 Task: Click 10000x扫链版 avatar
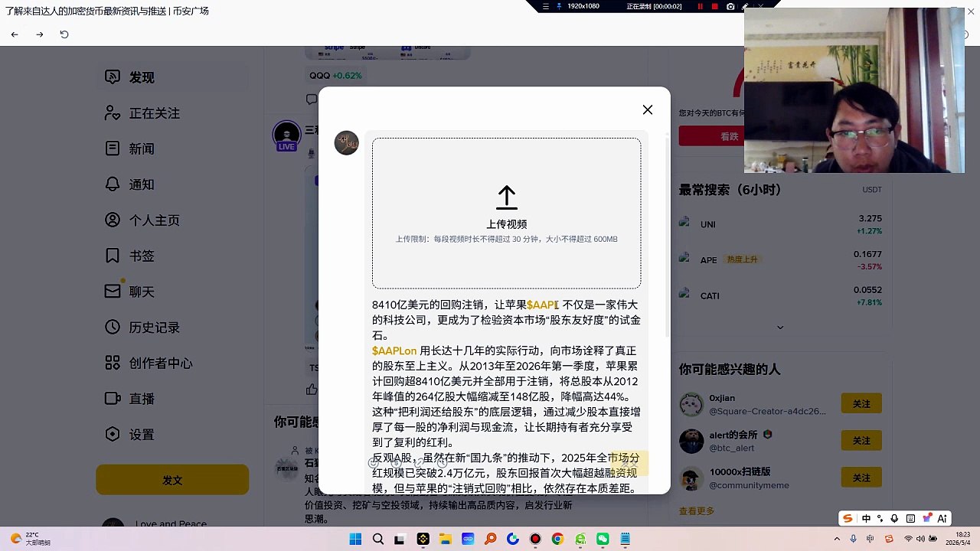(x=691, y=478)
